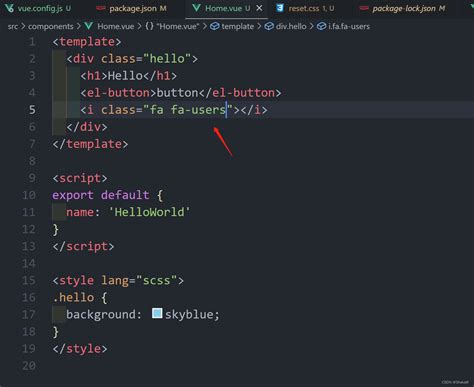
Task: Place cursor in 'HelloWorld' name string
Action: point(149,212)
